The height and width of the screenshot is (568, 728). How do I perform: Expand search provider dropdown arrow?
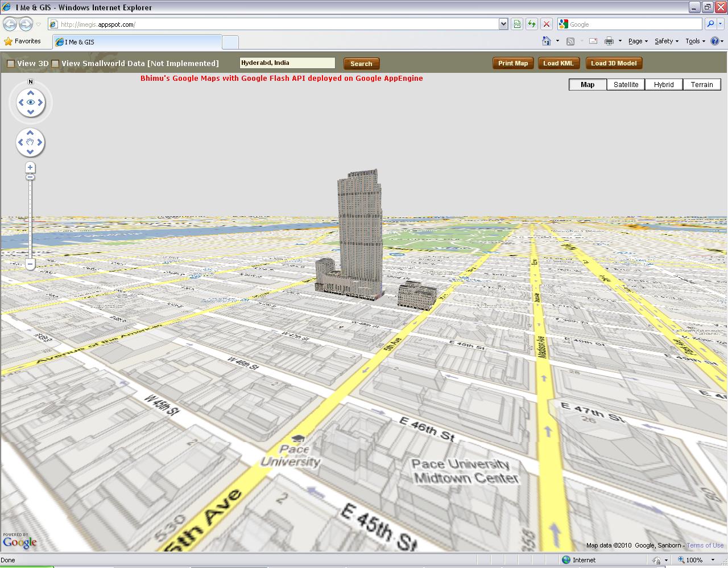(721, 24)
